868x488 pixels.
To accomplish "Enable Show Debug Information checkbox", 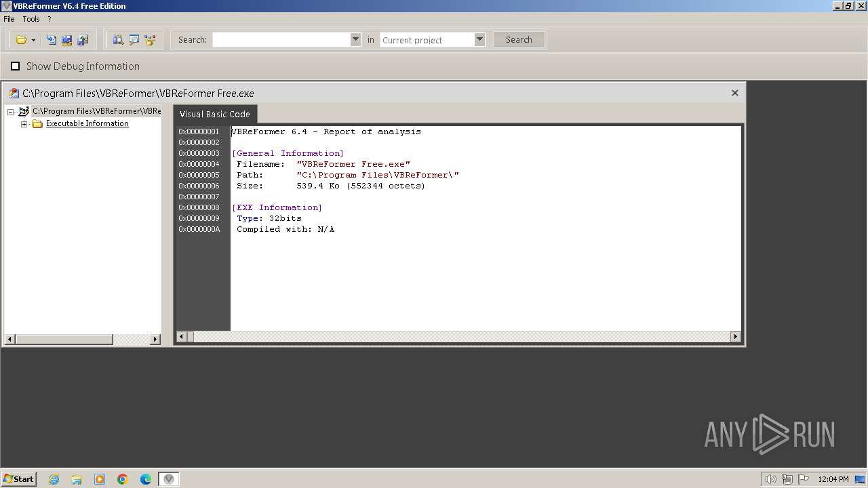I will pos(16,66).
